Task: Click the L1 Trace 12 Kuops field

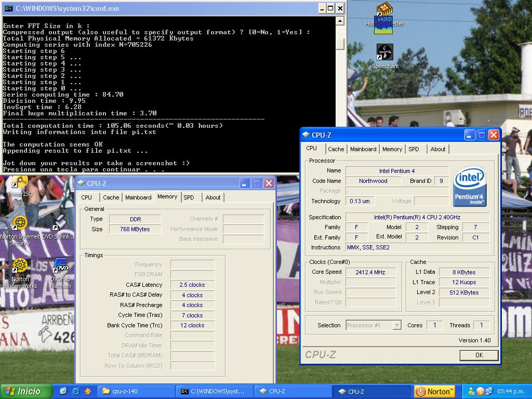Action: (464, 282)
